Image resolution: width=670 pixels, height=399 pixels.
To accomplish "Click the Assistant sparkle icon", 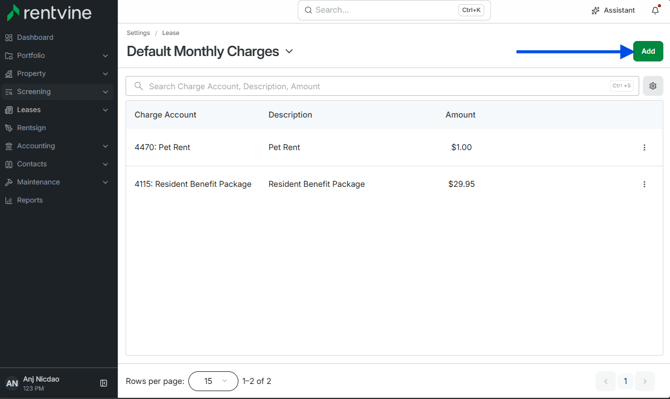I will [x=595, y=11].
